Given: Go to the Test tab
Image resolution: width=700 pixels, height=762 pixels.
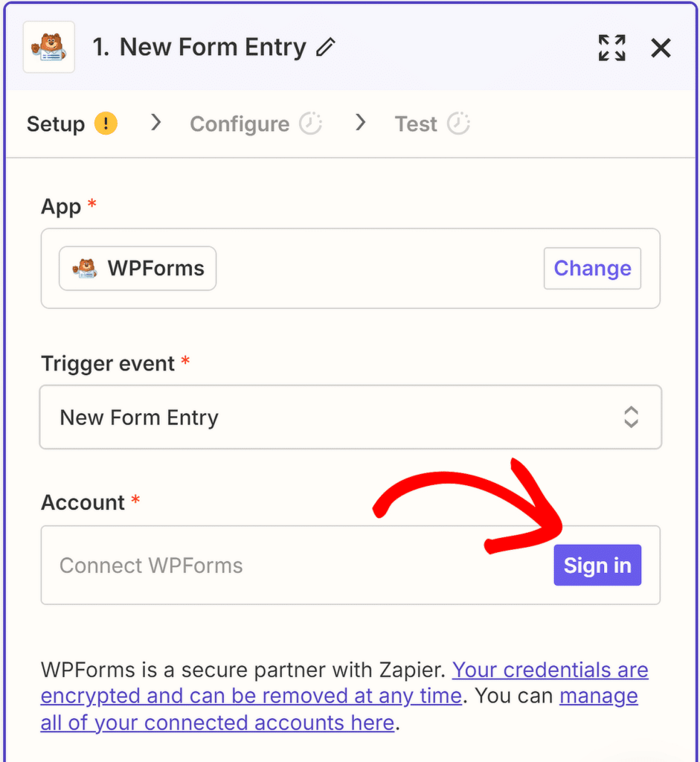Looking at the screenshot, I should (x=416, y=124).
